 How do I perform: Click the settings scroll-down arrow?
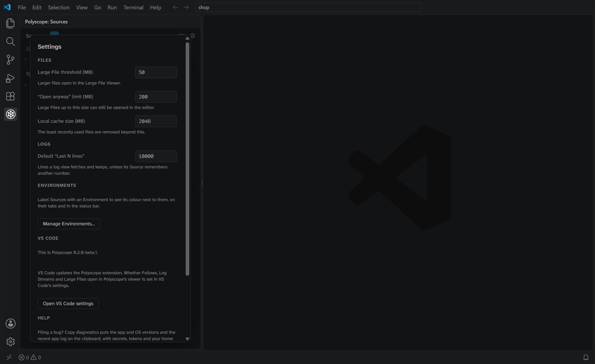187,339
